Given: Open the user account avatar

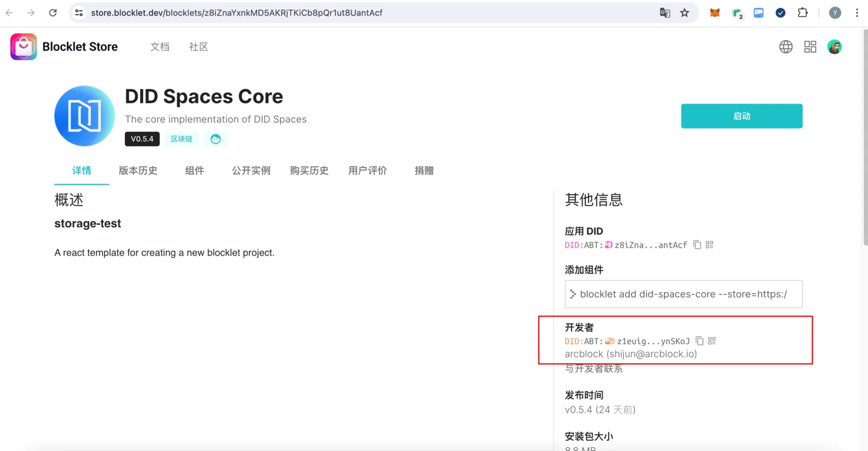Looking at the screenshot, I should 834,47.
